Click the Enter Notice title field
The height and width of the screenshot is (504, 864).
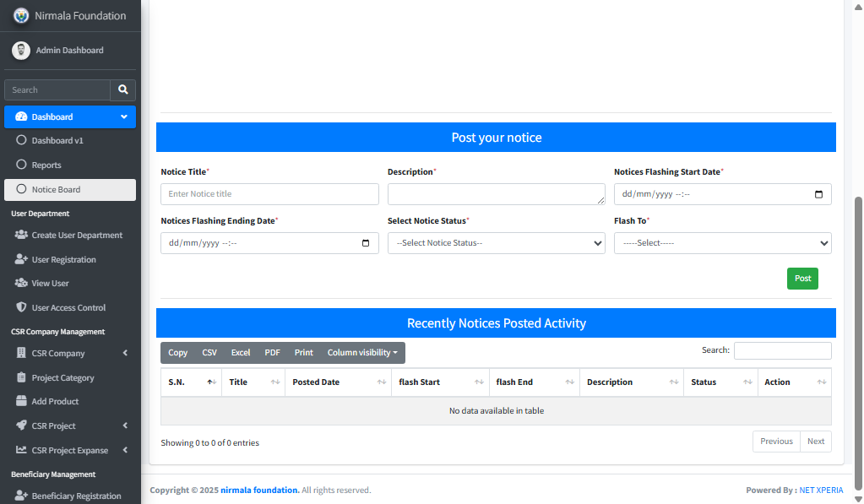coord(269,194)
